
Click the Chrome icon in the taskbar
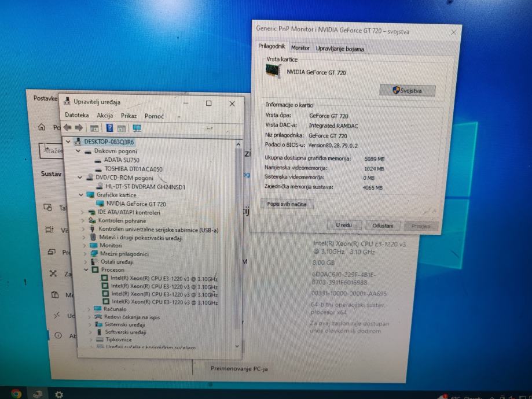point(16,394)
